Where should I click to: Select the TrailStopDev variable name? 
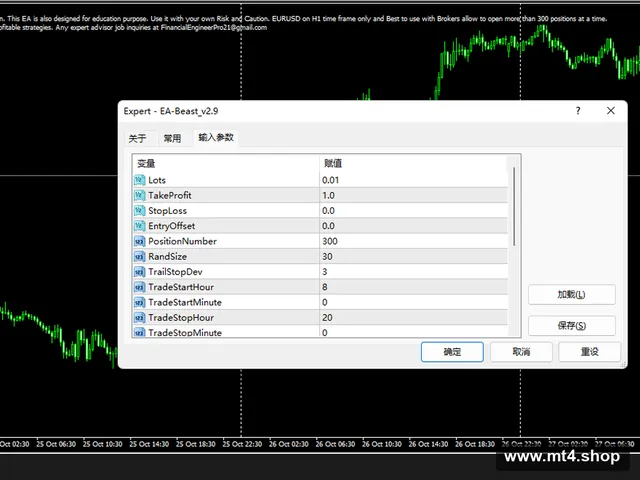175,272
